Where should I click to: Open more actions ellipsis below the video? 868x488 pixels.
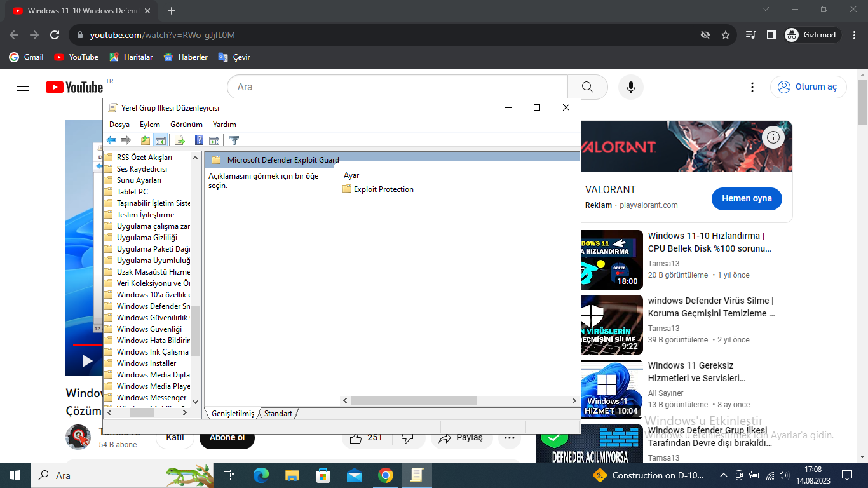509,438
